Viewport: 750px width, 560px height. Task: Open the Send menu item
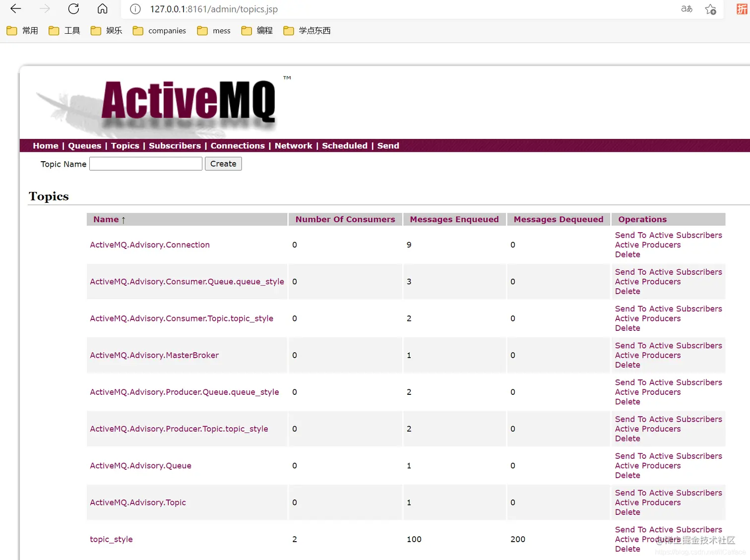(x=388, y=146)
